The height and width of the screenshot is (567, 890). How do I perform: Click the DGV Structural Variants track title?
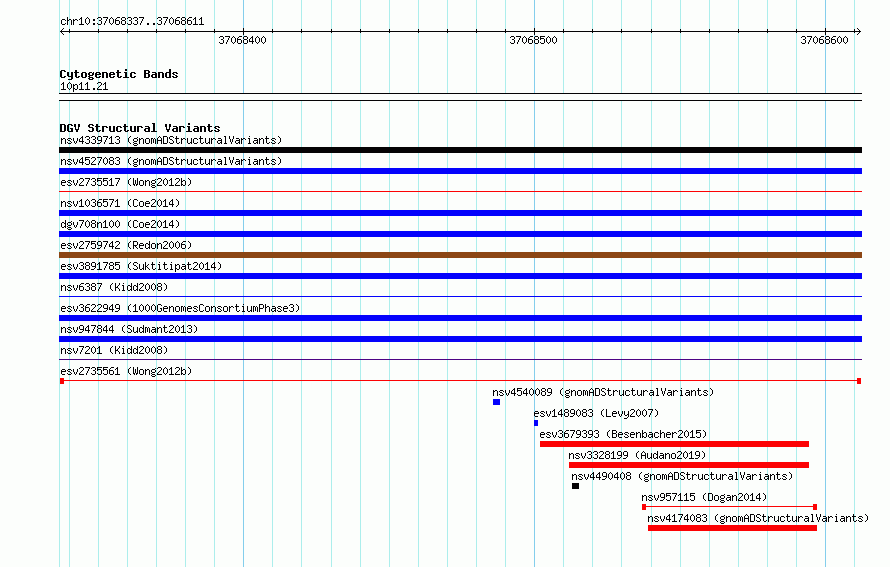pos(140,128)
